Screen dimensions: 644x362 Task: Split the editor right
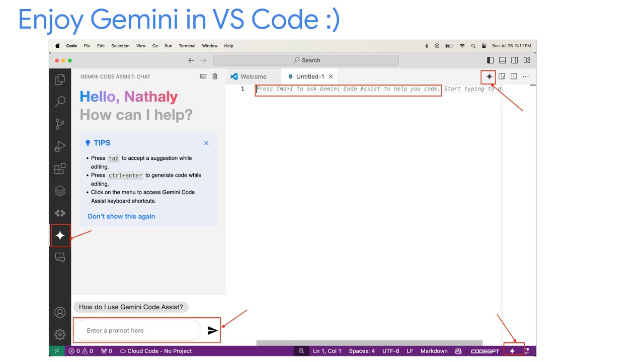pyautogui.click(x=514, y=76)
